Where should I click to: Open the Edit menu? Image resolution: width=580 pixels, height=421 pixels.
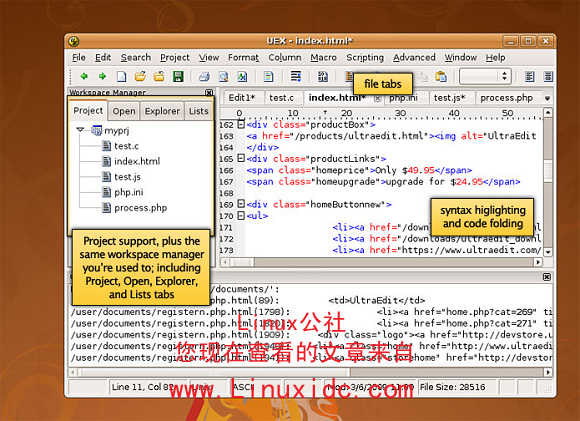point(103,58)
